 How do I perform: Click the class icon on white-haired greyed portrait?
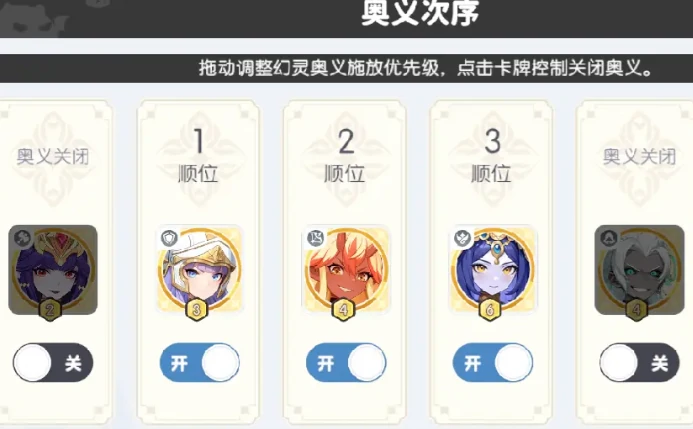(x=609, y=239)
